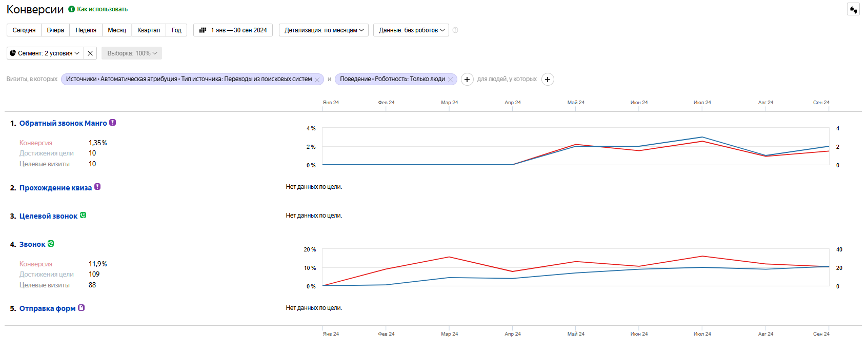Open the Данные: без роботов dropdown
The height and width of the screenshot is (351, 868).
tap(411, 30)
